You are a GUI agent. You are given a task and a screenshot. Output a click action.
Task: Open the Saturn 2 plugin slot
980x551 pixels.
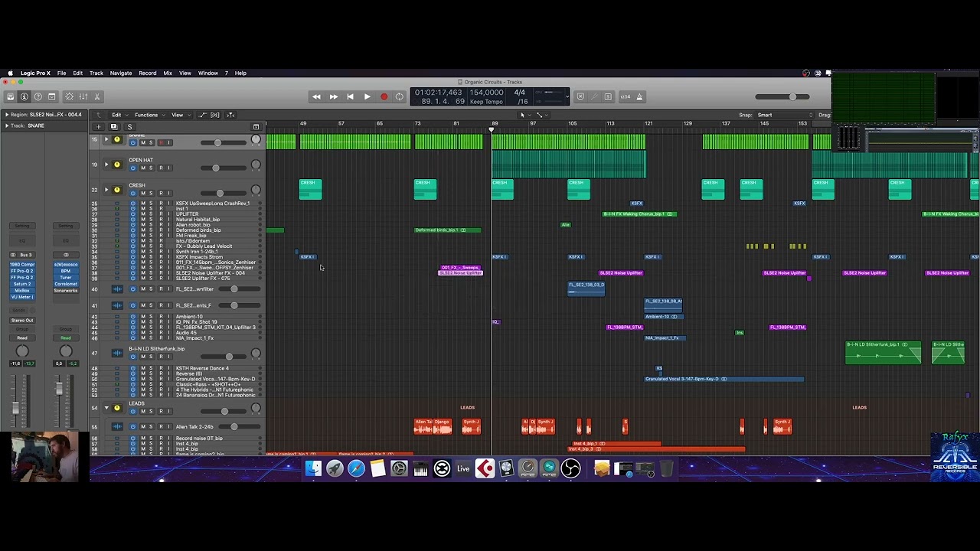(22, 284)
